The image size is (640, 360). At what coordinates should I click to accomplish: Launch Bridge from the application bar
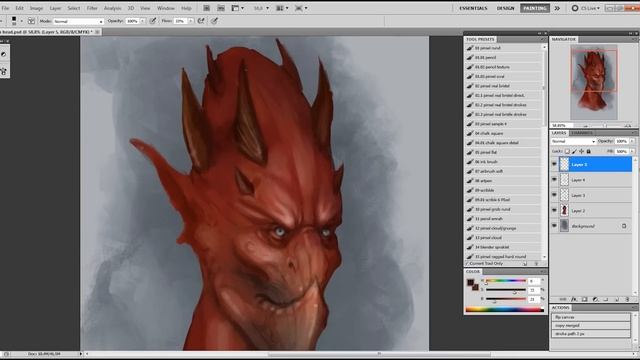pos(207,8)
